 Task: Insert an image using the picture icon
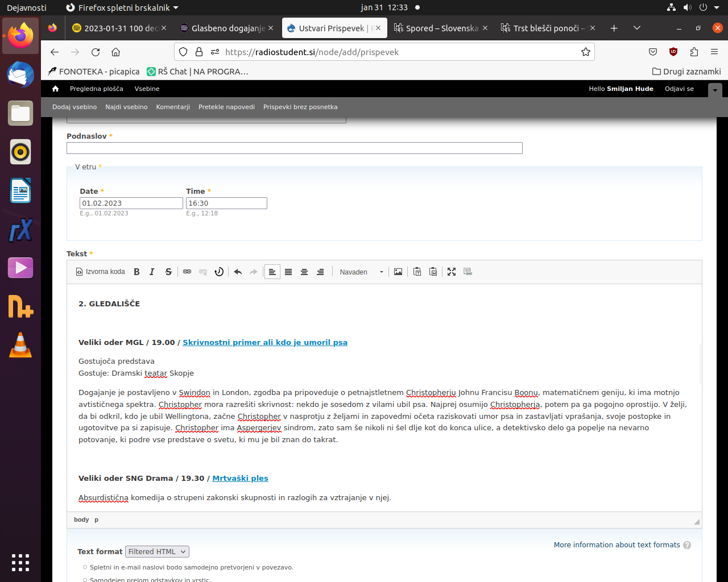(x=398, y=272)
